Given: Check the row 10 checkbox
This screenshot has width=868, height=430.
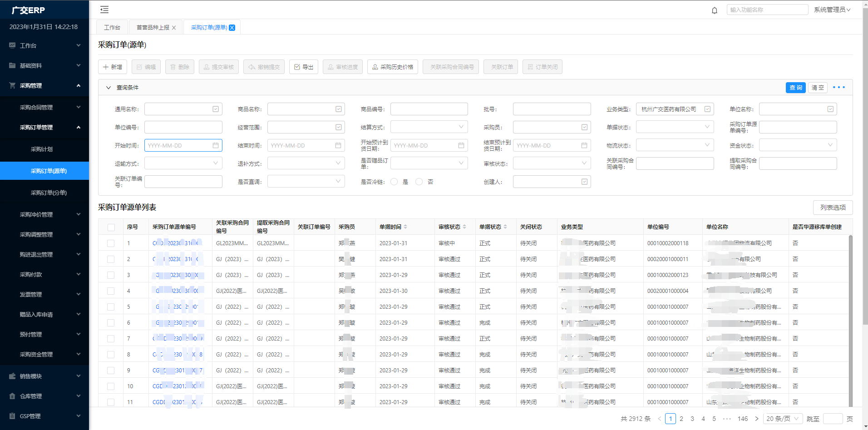Looking at the screenshot, I should pyautogui.click(x=111, y=386).
